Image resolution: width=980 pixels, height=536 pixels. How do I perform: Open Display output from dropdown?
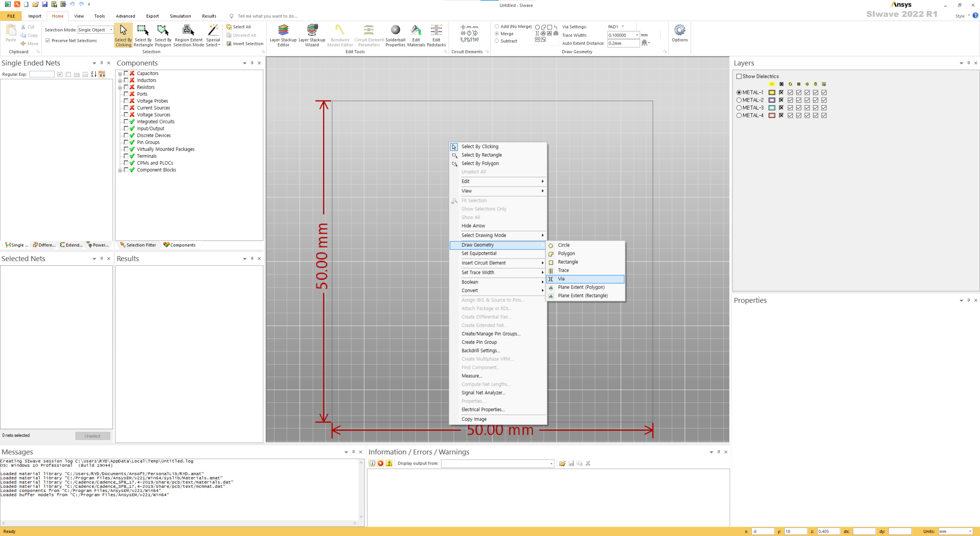(551, 463)
